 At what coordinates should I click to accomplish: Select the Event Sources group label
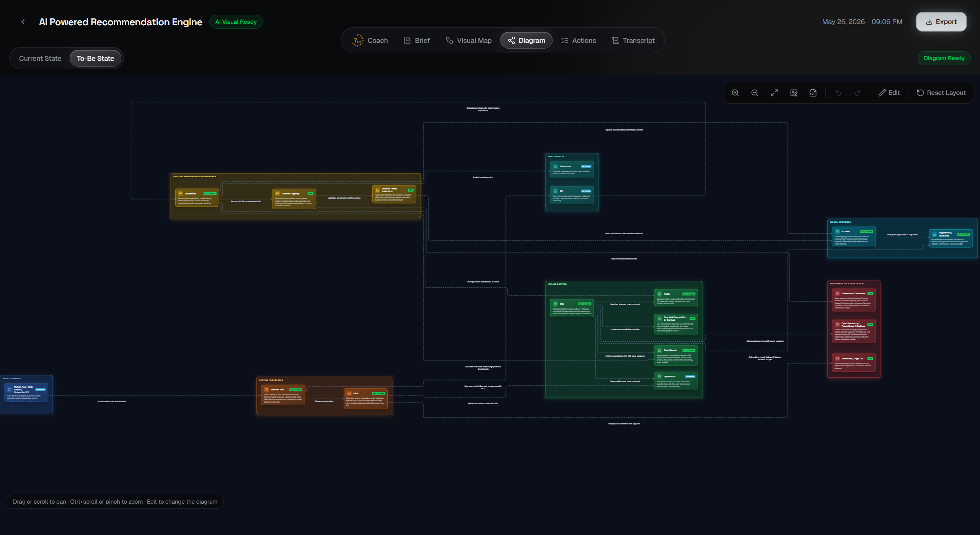pyautogui.click(x=11, y=378)
